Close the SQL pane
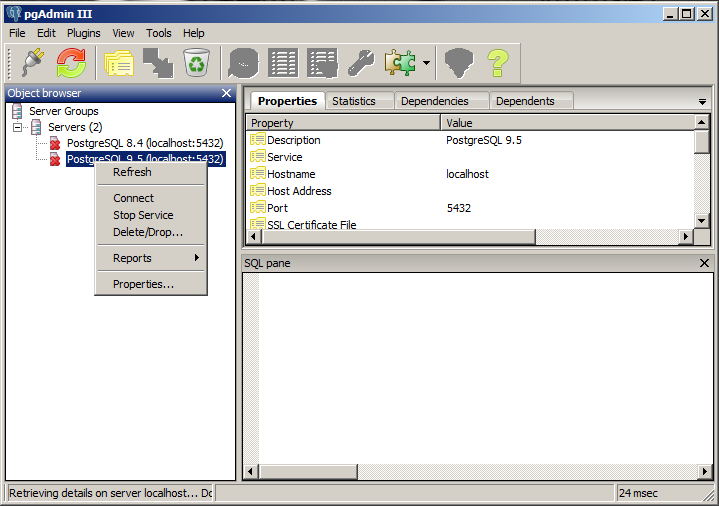Image resolution: width=719 pixels, height=506 pixels. [x=704, y=263]
